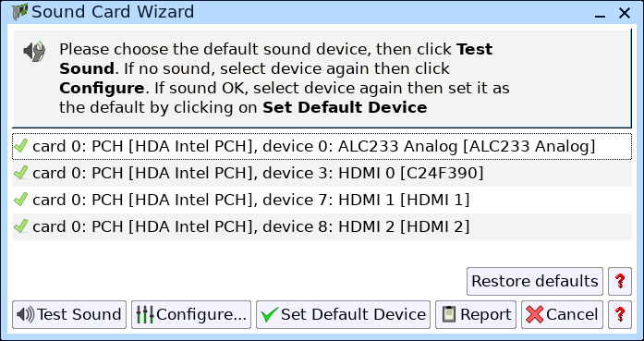
Task: Click the Restore defaults button
Action: pyautogui.click(x=535, y=282)
